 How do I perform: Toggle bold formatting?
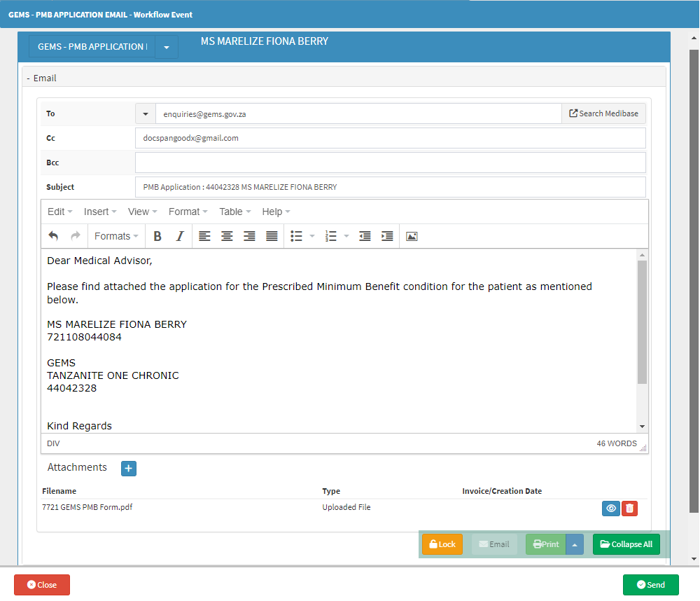tap(157, 236)
